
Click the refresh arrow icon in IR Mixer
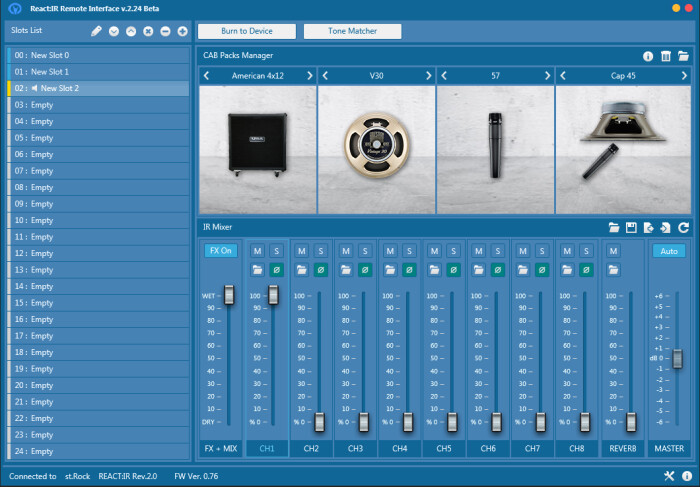click(683, 228)
